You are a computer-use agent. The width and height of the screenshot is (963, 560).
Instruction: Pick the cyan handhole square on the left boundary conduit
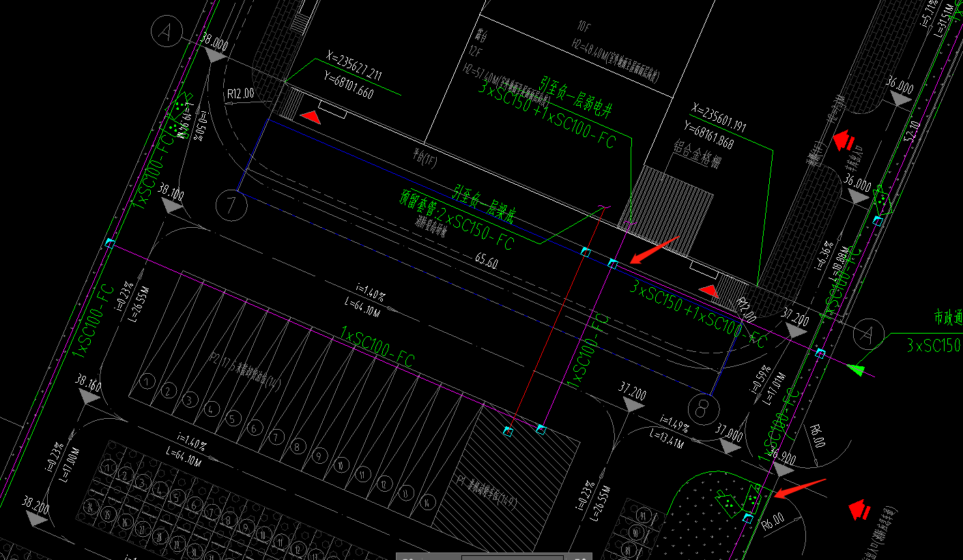(x=109, y=243)
